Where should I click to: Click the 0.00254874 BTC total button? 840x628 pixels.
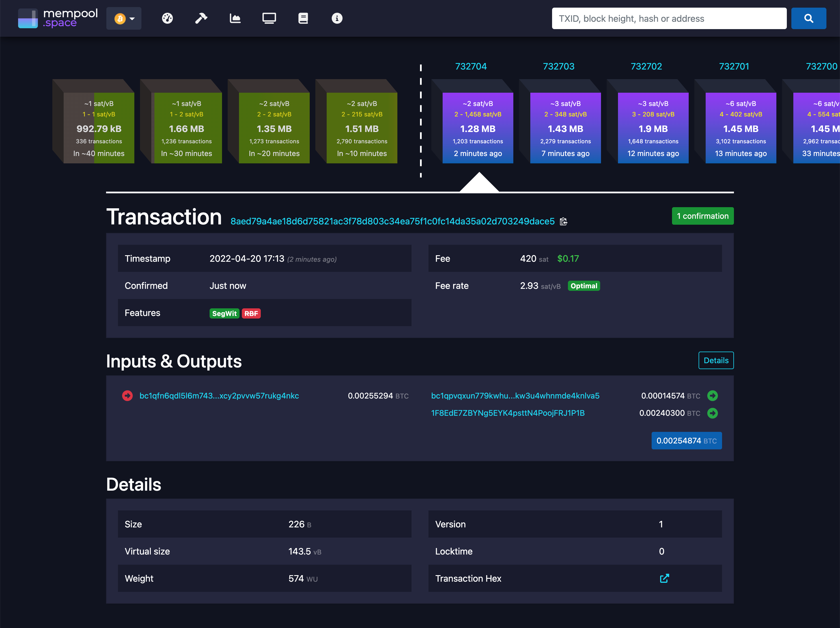pyautogui.click(x=687, y=441)
